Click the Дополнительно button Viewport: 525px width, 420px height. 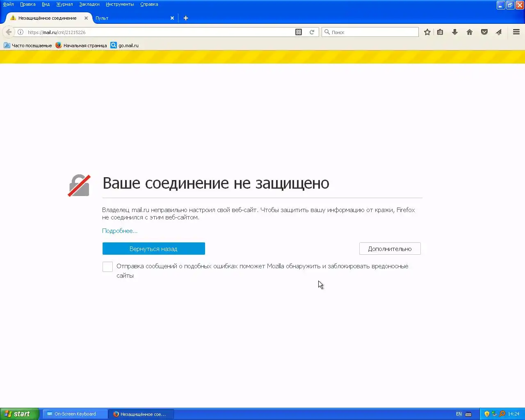tap(390, 249)
